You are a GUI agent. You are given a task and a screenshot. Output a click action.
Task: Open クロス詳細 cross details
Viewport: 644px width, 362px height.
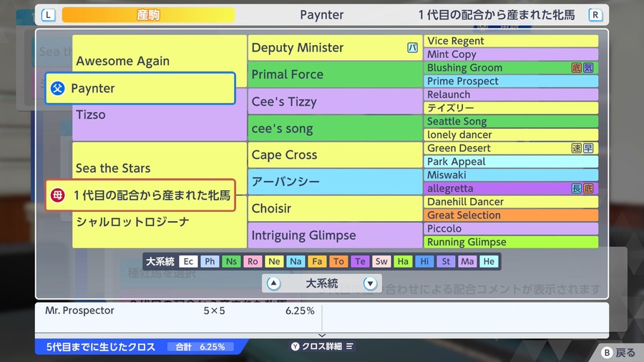point(322,346)
